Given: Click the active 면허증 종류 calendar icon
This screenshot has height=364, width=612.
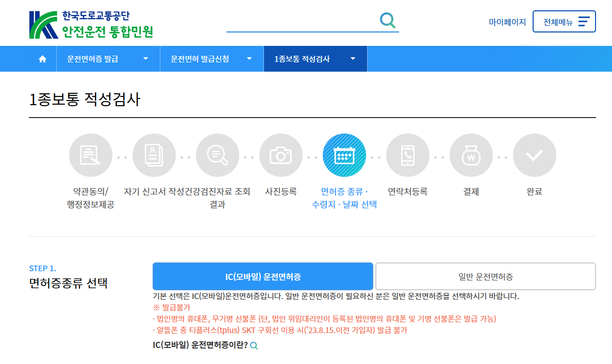Looking at the screenshot, I should click(x=344, y=155).
